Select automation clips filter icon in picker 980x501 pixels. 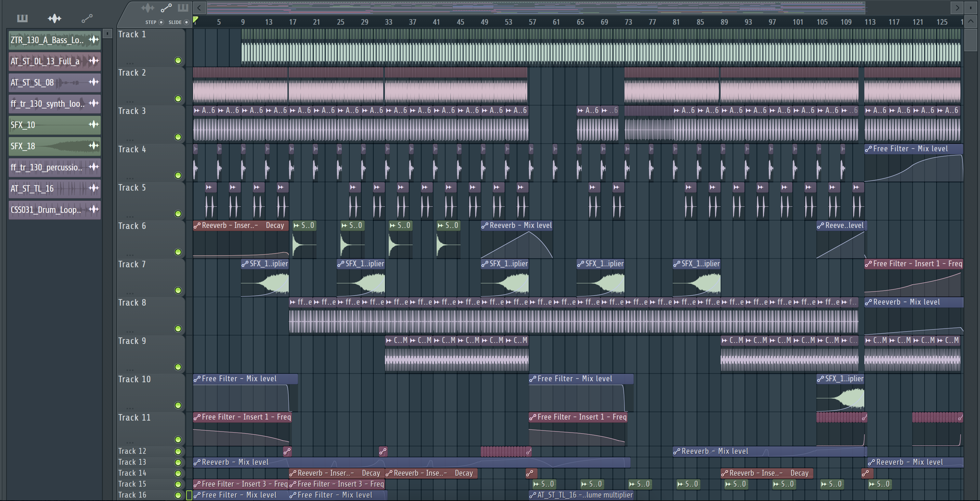coord(87,18)
